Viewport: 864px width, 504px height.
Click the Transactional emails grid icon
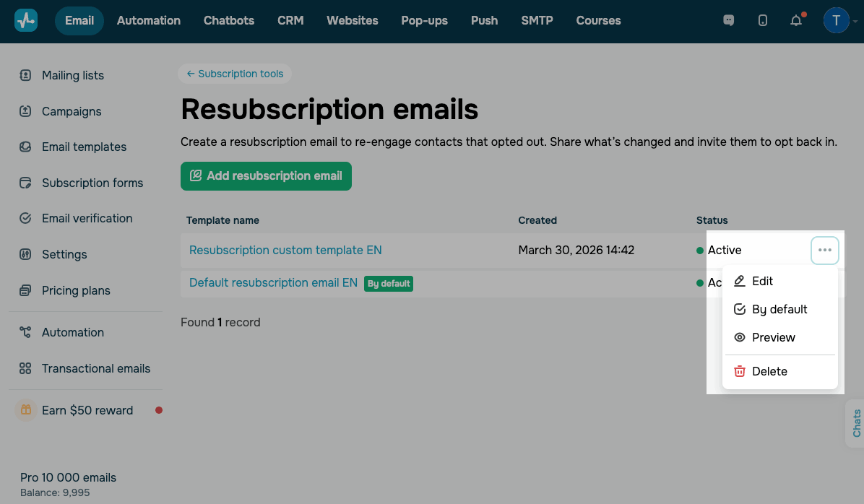(x=25, y=368)
